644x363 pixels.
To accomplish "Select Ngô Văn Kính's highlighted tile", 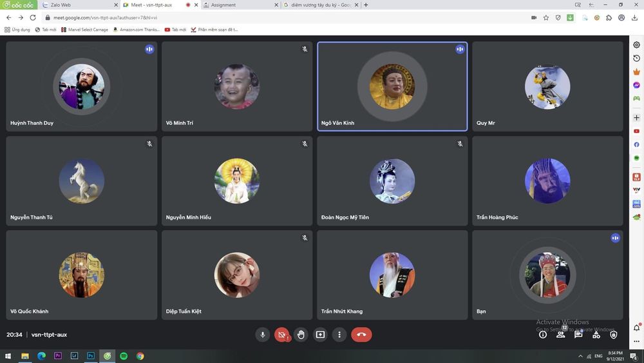I will (x=392, y=86).
